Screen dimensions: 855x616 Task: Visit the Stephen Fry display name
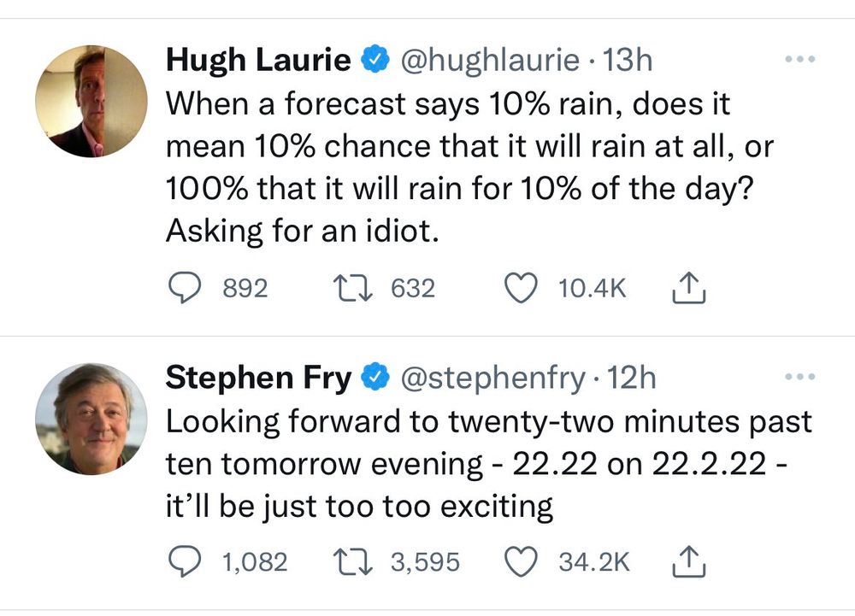pyautogui.click(x=258, y=377)
